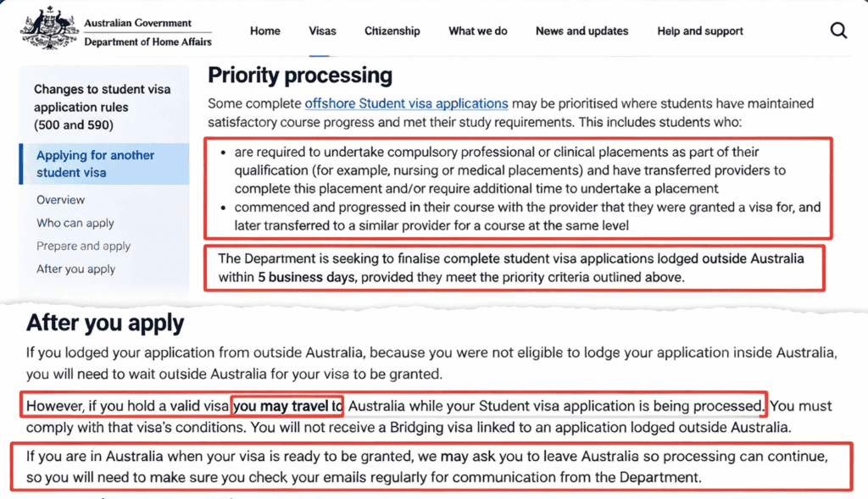Viewport: 868px width, 499px height.
Task: Select Applying for another student visa
Action: click(104, 164)
